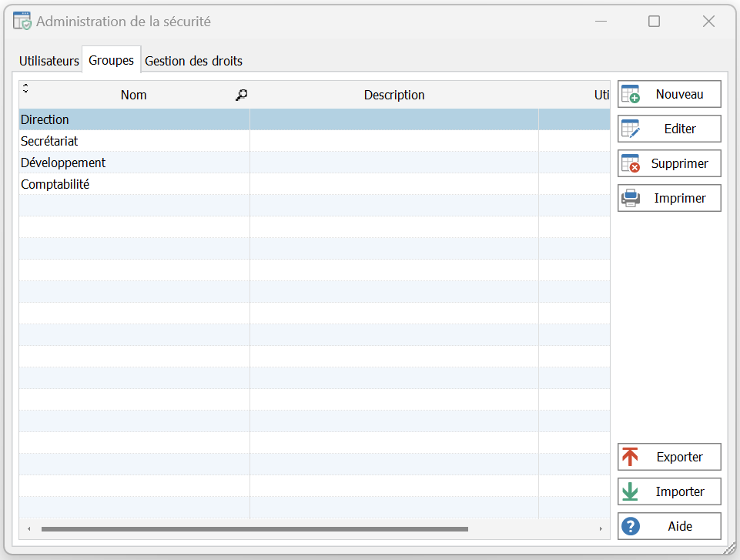Viewport: 740px width, 560px height.
Task: Click the red up-arrow Exporter icon
Action: click(631, 457)
